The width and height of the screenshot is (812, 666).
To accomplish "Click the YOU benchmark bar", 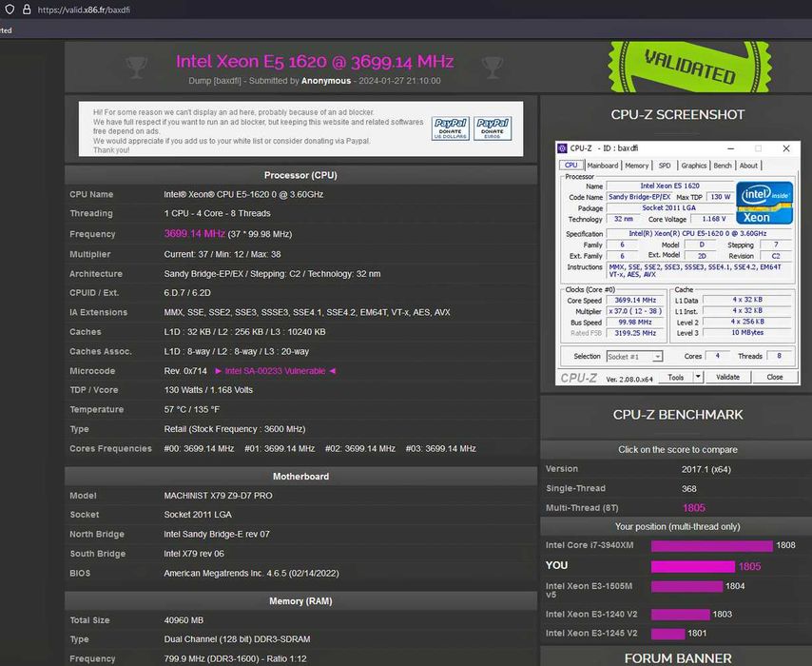I will pos(693,566).
